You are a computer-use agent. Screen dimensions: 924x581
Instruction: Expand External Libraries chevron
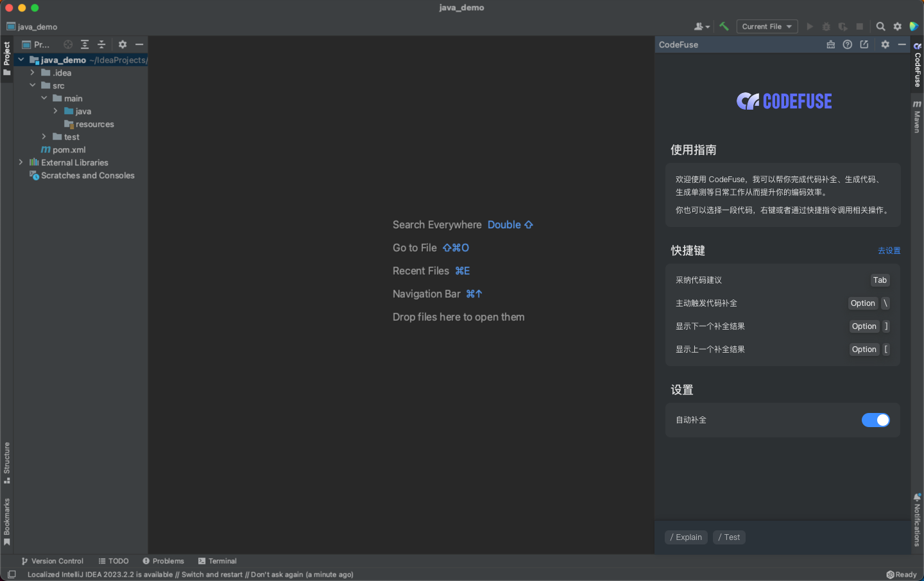tap(21, 162)
